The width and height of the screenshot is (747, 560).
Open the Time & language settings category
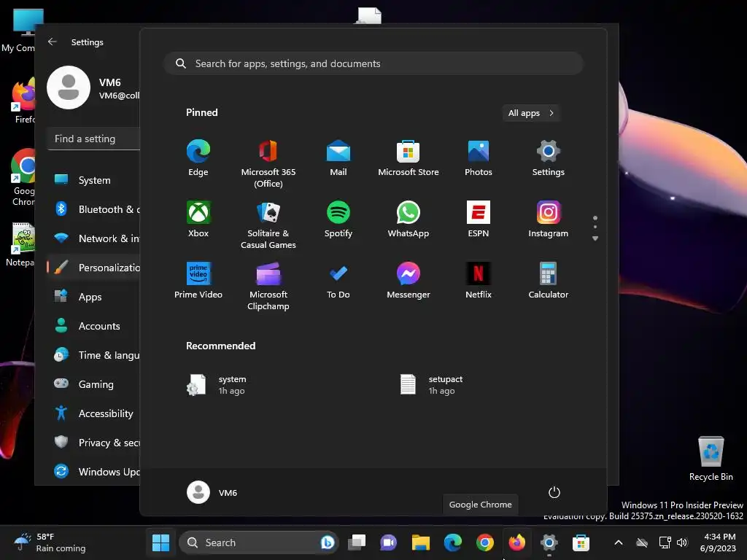[x=94, y=355]
